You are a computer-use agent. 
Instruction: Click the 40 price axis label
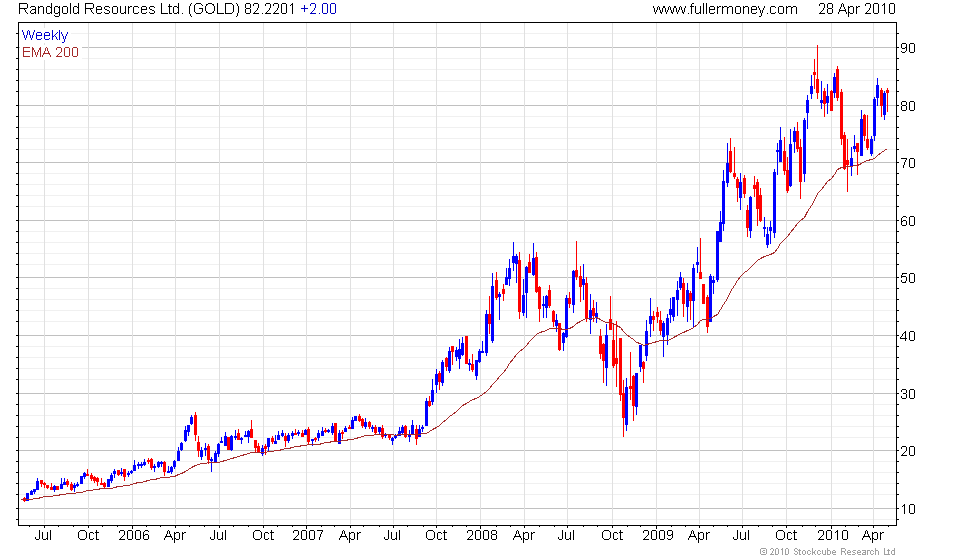coord(908,336)
